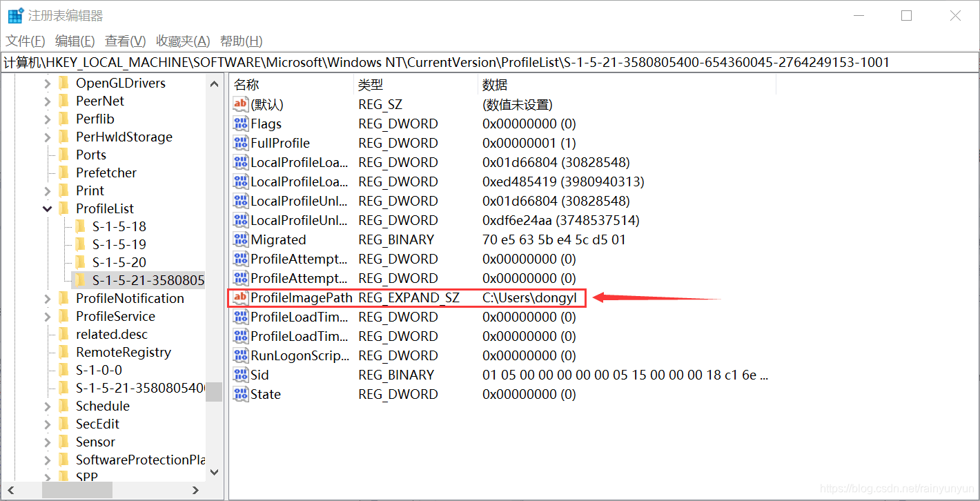Click the Registry Editor app icon in title bar
This screenshot has height=501, width=980.
point(15,15)
